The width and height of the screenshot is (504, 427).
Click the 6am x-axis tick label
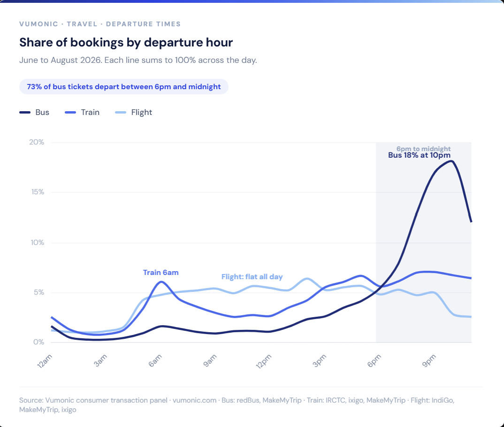click(x=155, y=361)
